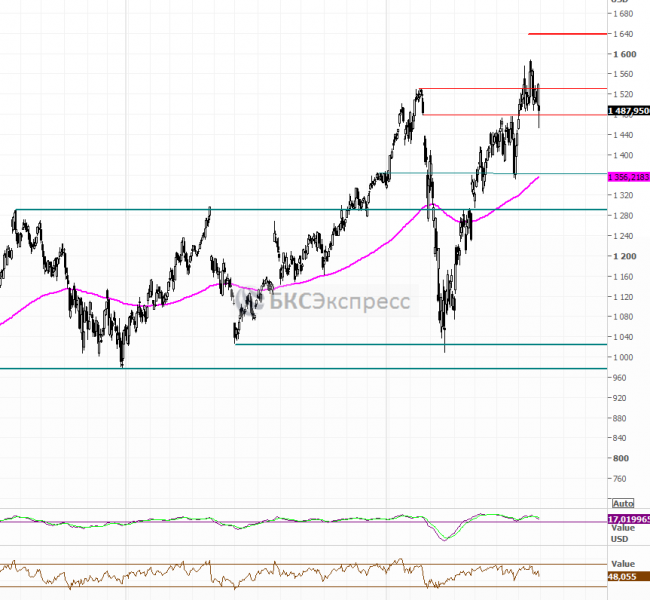Select the lowest teal support line near 980

300,368
